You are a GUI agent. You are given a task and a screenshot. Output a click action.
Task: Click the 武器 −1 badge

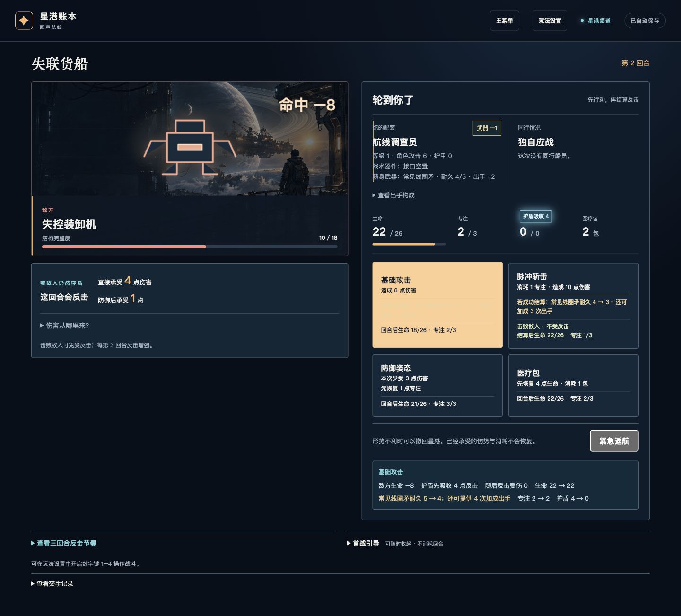487,128
